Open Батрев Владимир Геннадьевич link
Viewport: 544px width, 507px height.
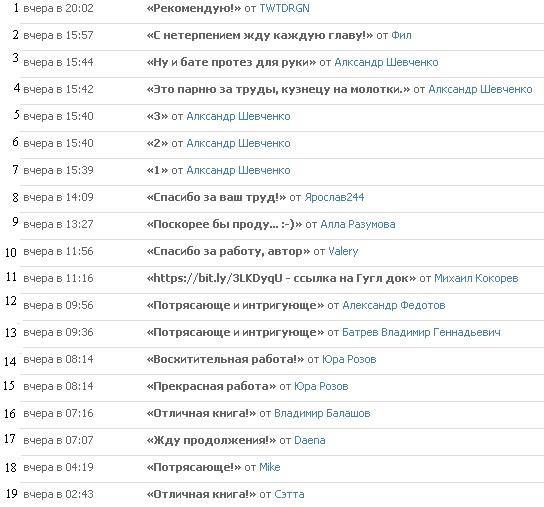[422, 332]
